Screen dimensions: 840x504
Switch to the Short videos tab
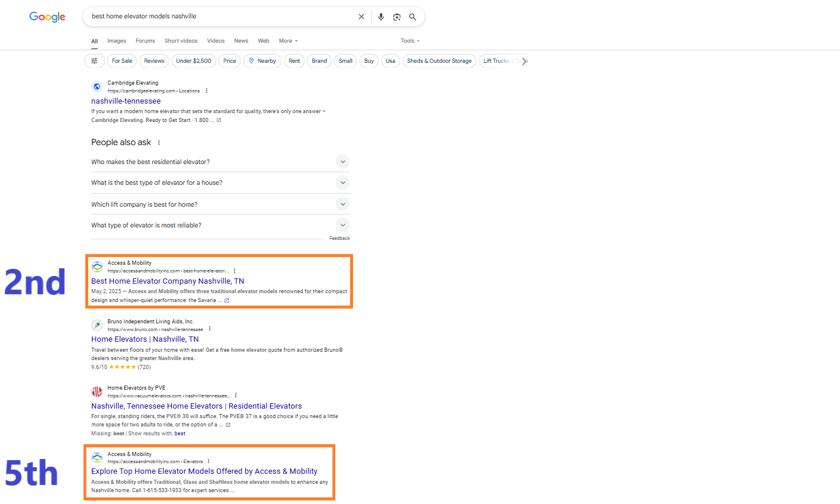tap(181, 41)
